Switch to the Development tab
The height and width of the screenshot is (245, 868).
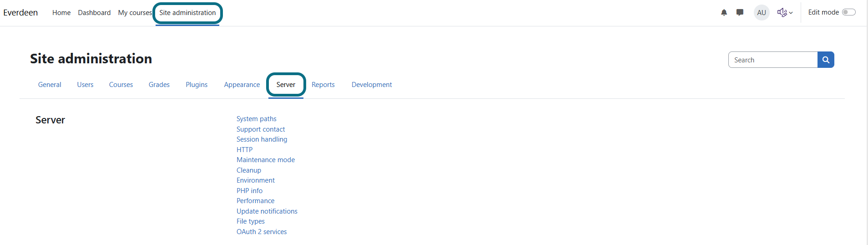pyautogui.click(x=372, y=85)
